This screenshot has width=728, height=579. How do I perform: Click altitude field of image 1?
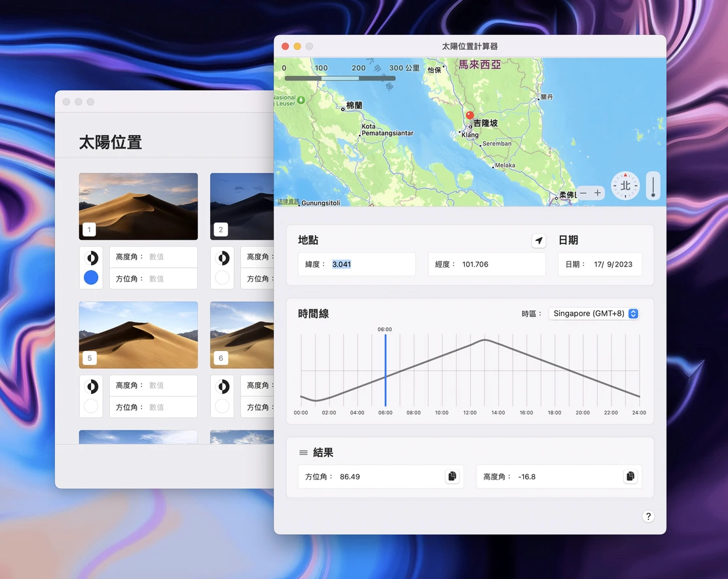153,257
